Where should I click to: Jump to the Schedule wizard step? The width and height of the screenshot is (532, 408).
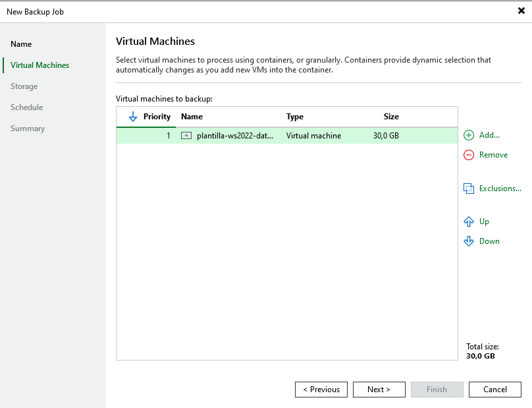26,107
